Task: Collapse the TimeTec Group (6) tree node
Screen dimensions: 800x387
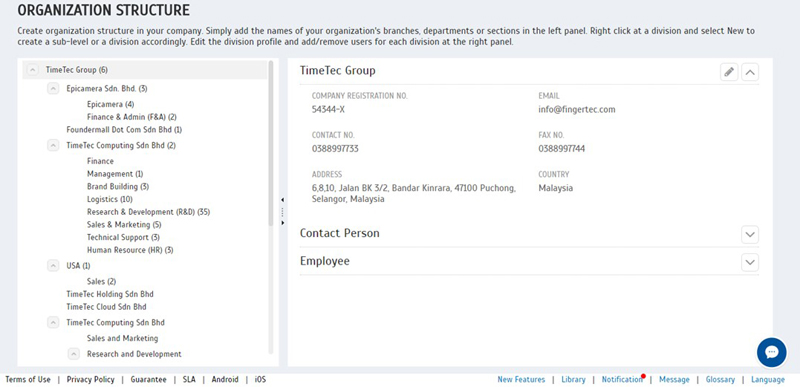Action: tap(33, 70)
